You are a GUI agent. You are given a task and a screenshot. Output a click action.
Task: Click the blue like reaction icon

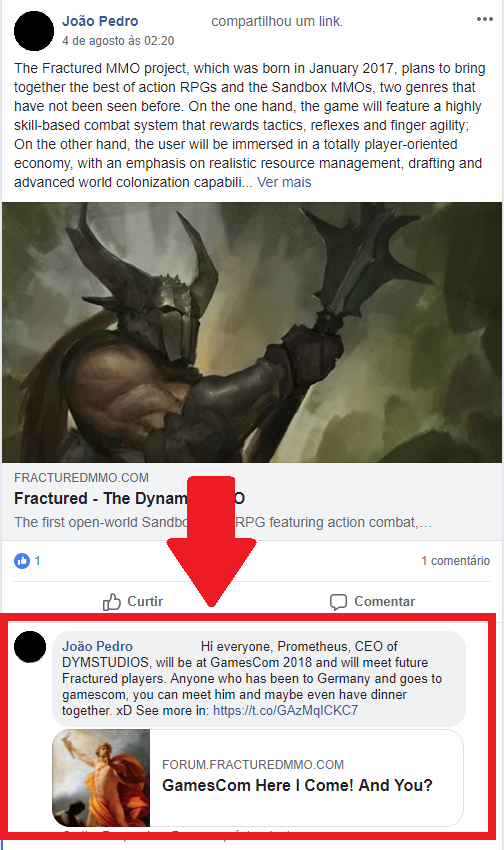coord(22,561)
